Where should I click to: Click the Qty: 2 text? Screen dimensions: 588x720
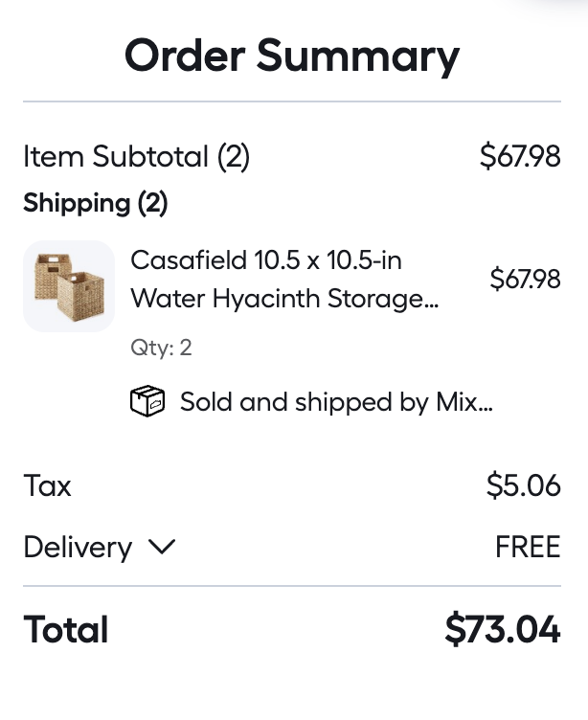pos(161,348)
